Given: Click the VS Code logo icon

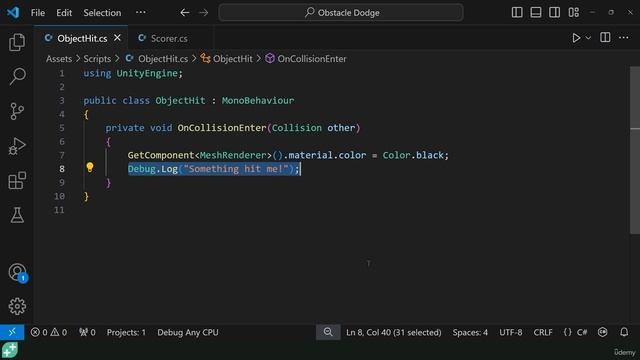Looking at the screenshot, I should click(x=13, y=12).
